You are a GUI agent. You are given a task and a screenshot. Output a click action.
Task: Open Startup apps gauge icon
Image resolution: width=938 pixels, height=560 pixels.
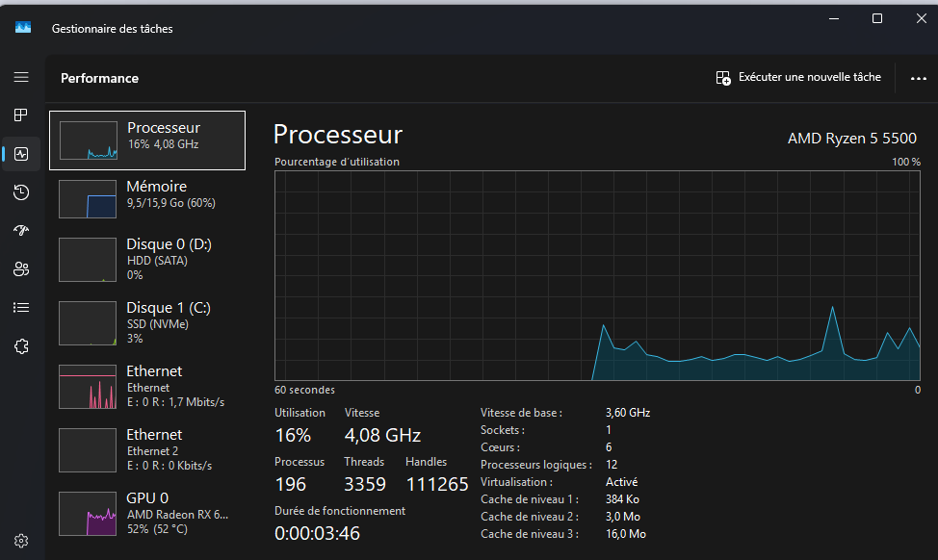pyautogui.click(x=21, y=231)
